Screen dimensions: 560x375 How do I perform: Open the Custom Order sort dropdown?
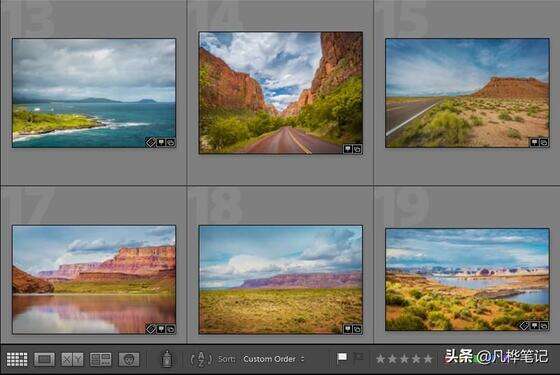pyautogui.click(x=273, y=359)
